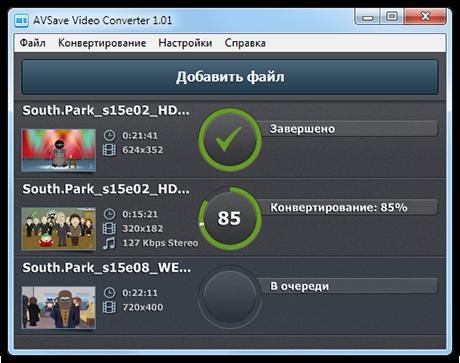Select the s15e08 video thumbnail
This screenshot has width=460, height=363.
click(x=59, y=307)
